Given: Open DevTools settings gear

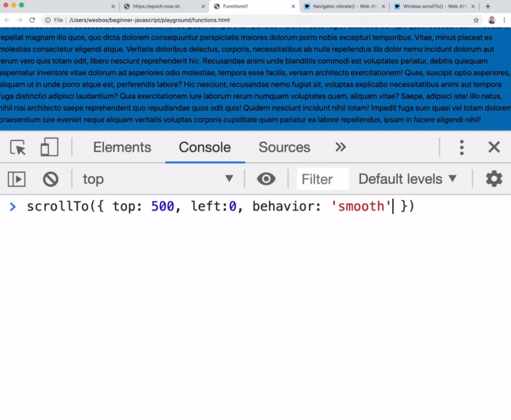Looking at the screenshot, I should point(492,179).
